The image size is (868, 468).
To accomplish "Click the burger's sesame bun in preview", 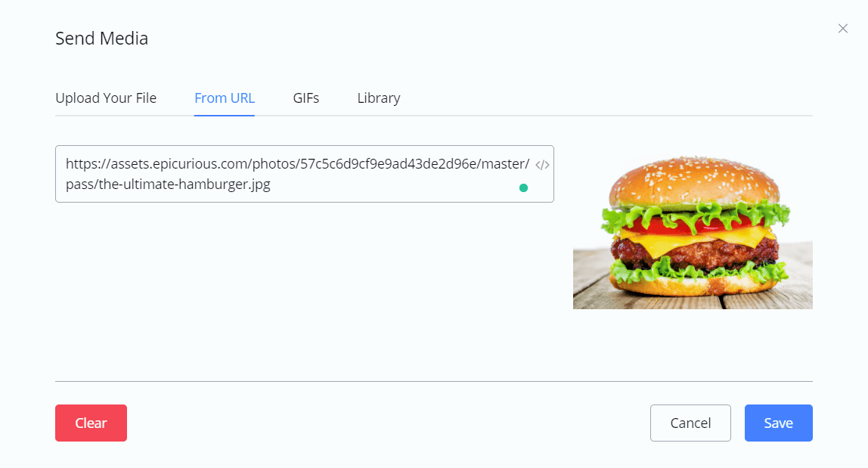I will 693,180.
